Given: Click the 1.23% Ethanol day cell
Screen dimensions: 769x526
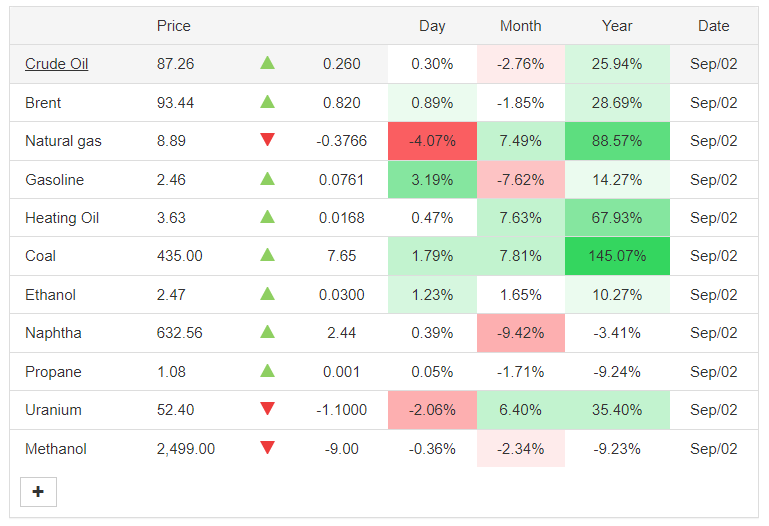Looking at the screenshot, I should [432, 295].
